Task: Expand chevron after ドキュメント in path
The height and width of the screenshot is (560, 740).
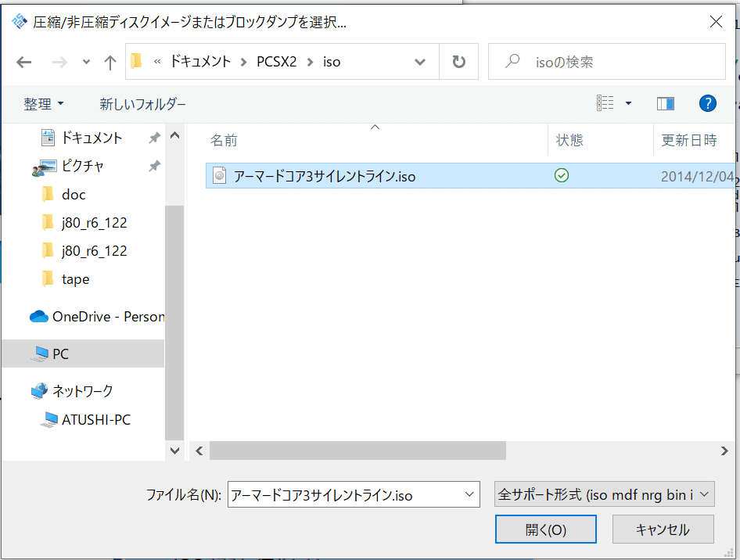Action: coord(244,62)
